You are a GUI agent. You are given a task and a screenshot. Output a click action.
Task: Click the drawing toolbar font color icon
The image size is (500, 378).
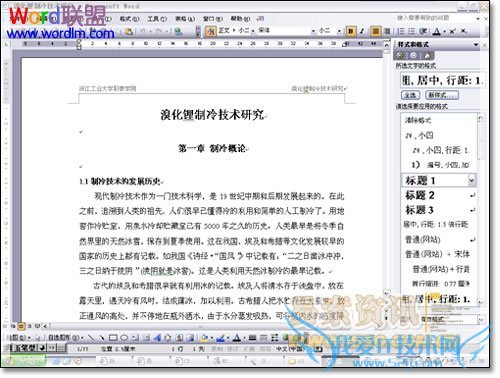237,338
